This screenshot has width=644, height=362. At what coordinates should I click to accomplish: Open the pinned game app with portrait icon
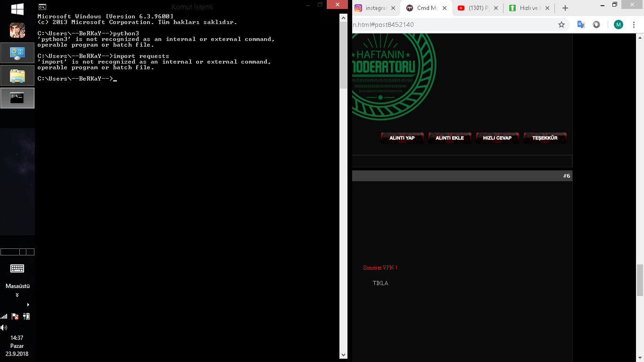[17, 30]
